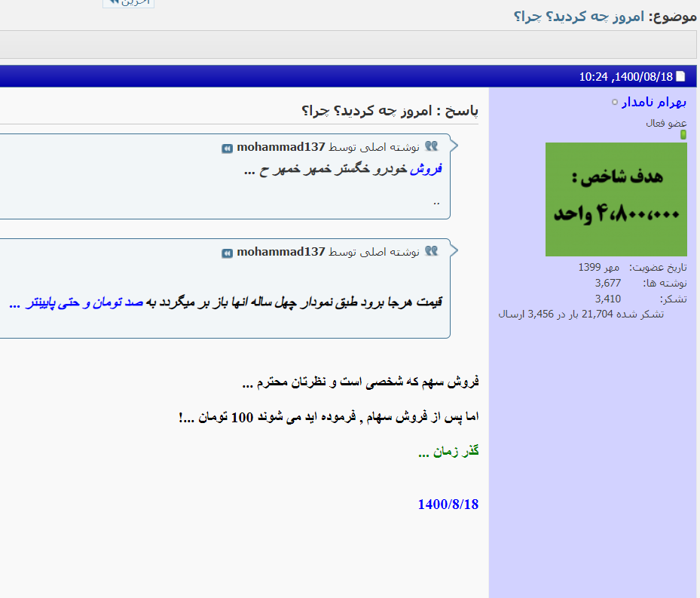Click member rank text عضو فعال
This screenshot has height=598, width=700.
coord(666,123)
